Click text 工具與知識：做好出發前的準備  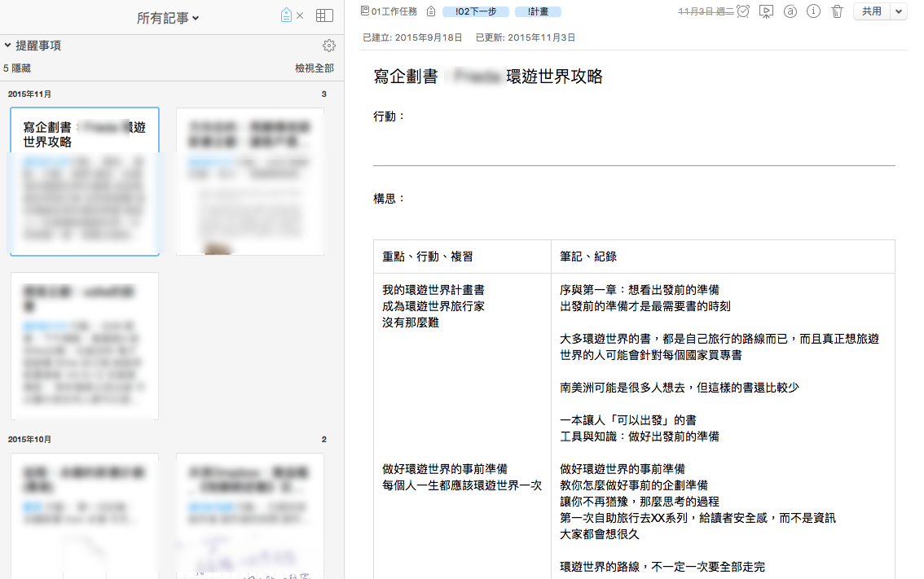[640, 436]
